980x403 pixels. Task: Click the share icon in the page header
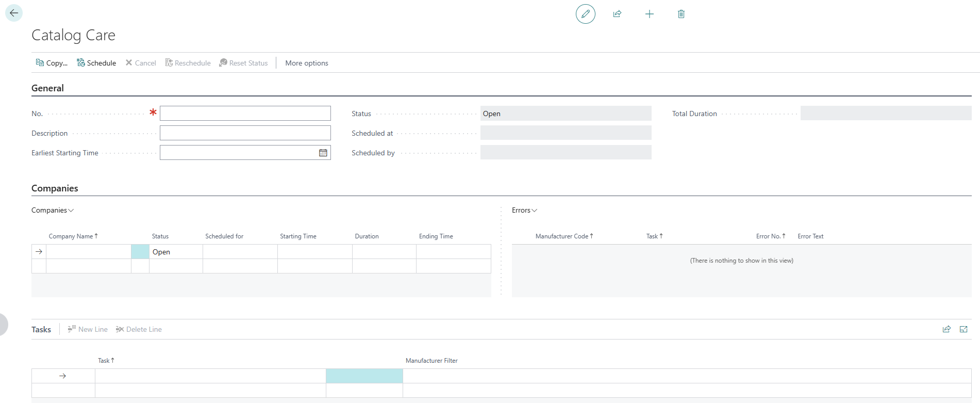pyautogui.click(x=617, y=14)
